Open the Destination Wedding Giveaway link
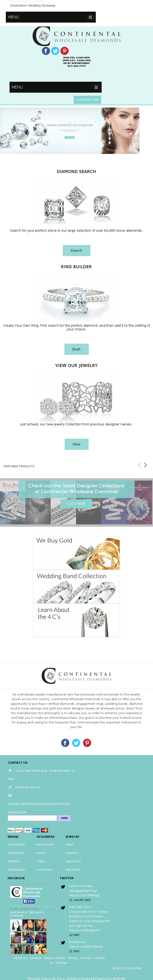This screenshot has width=153, height=980. pyautogui.click(x=33, y=6)
